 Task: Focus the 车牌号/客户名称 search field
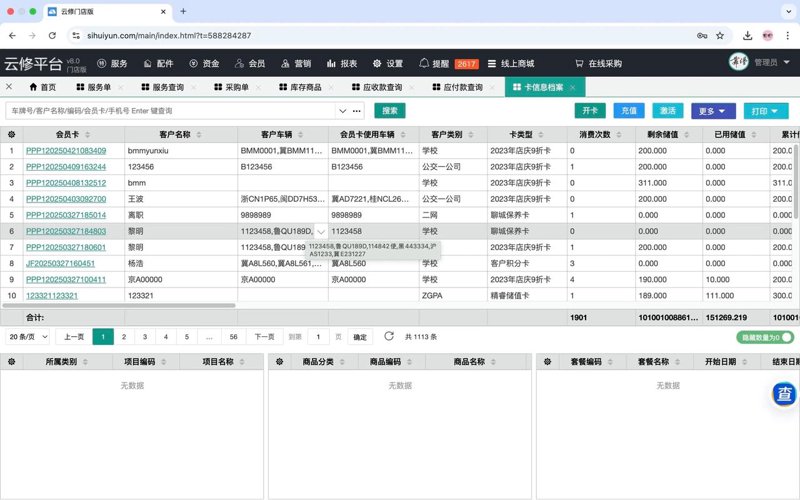[170, 111]
